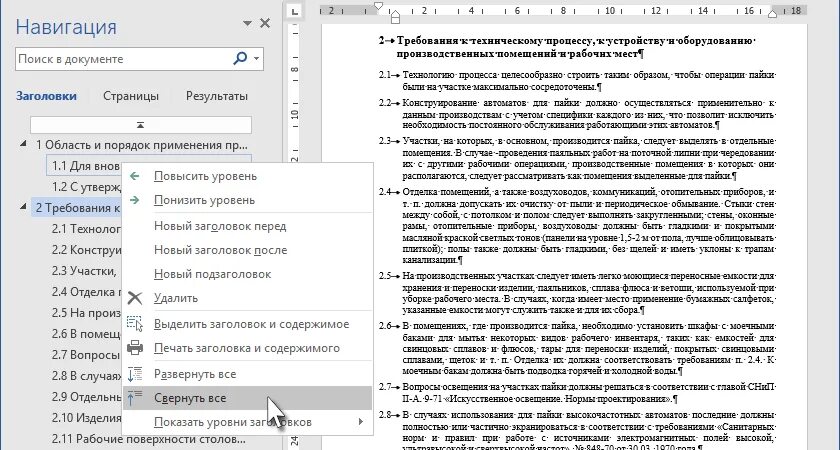840x450 pixels.
Task: Click the search magnifier icon
Action: (x=240, y=58)
